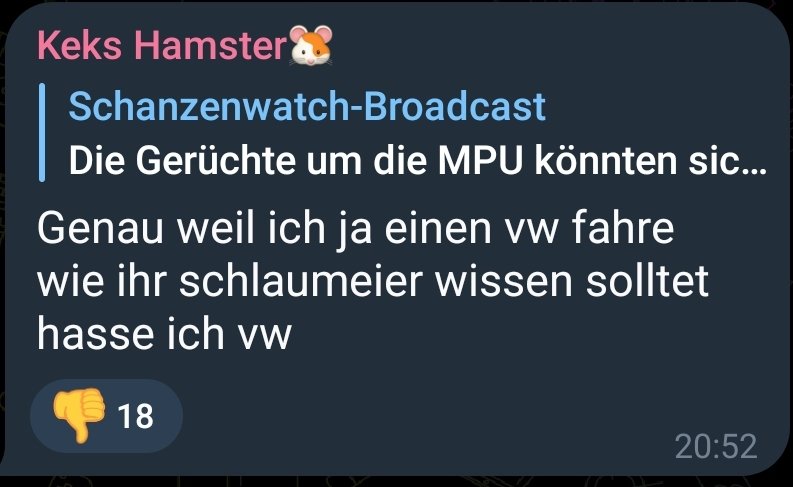Click the word 'Keks' in the sender name

coord(79,45)
